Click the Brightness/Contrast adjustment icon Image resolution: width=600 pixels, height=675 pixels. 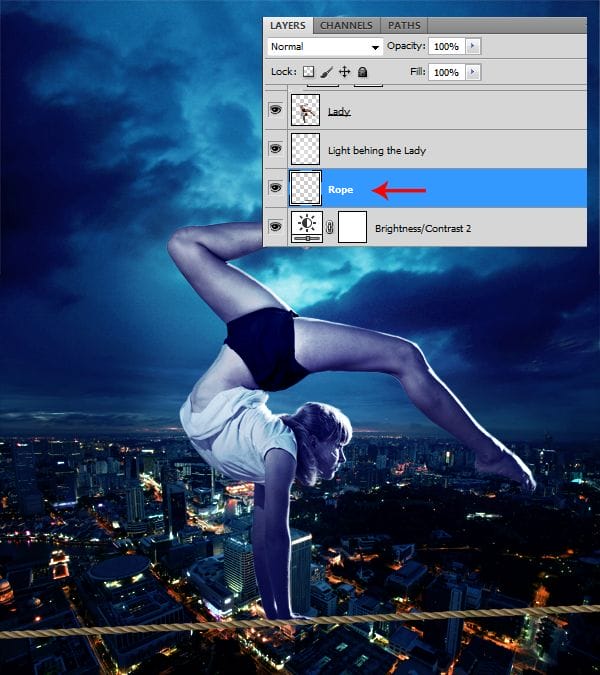point(307,227)
